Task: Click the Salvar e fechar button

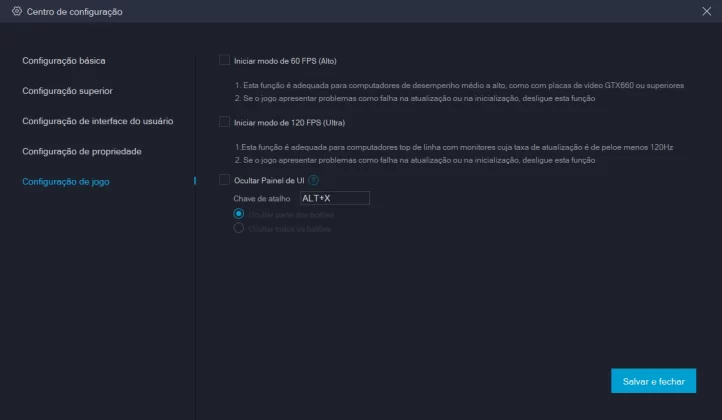Action: (x=653, y=381)
